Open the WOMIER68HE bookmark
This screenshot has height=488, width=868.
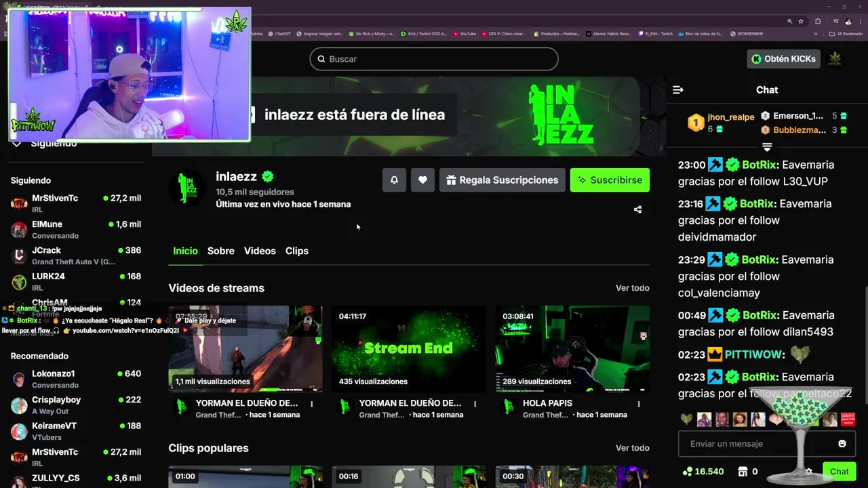(746, 34)
